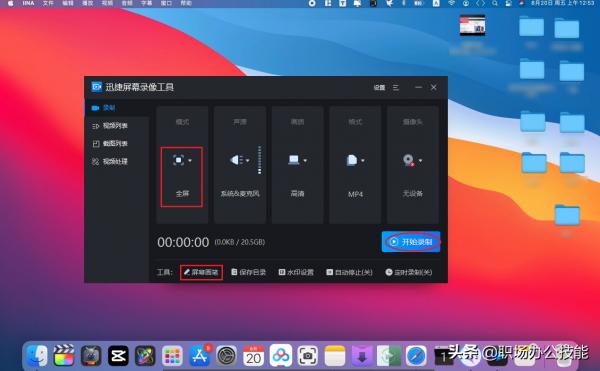Screen dimensions: 600x371
Task: Launch CapCut from the Dock
Action: 118,356
